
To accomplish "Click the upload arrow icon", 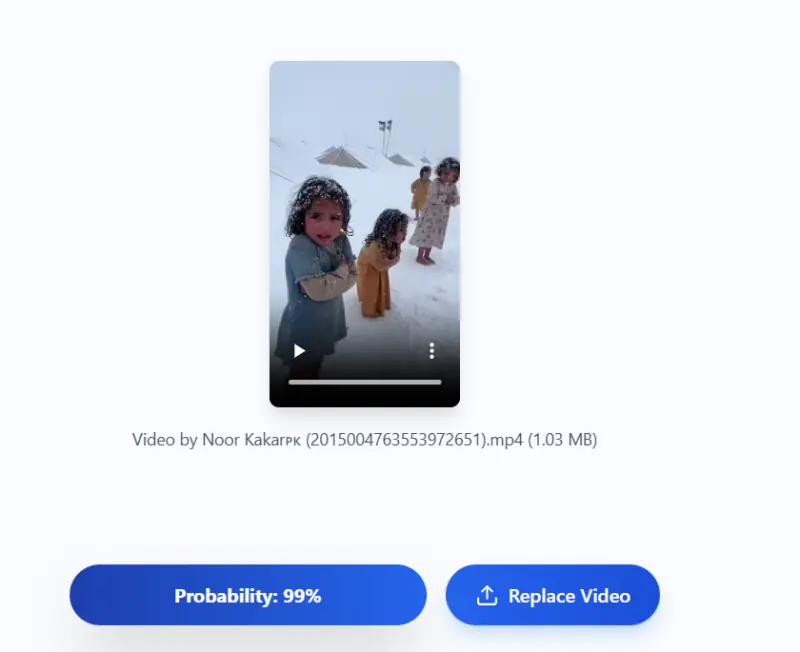I will (487, 595).
